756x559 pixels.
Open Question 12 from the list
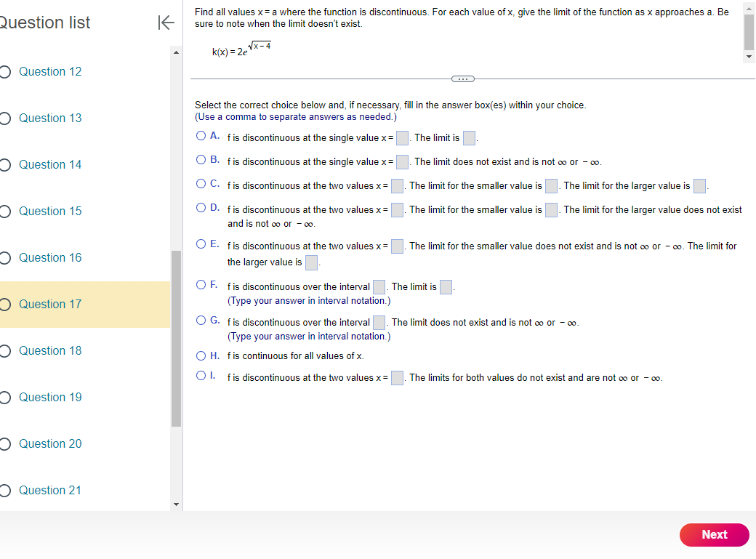tap(50, 71)
